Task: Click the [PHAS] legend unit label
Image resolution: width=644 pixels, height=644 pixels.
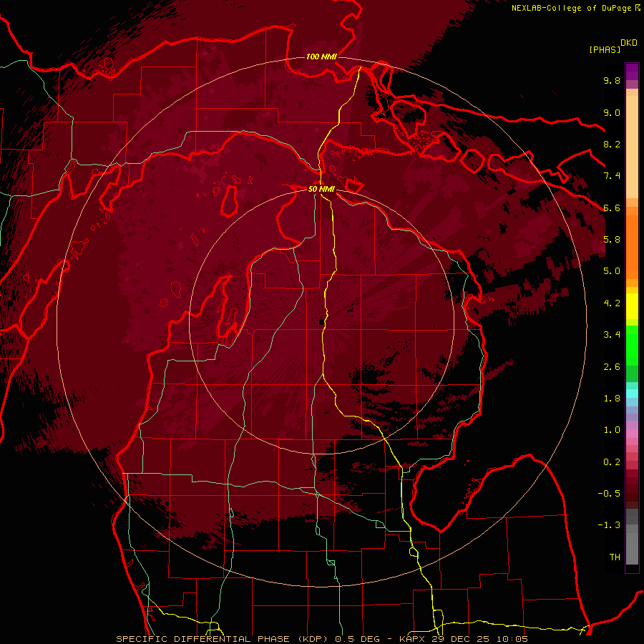Action: click(x=605, y=50)
